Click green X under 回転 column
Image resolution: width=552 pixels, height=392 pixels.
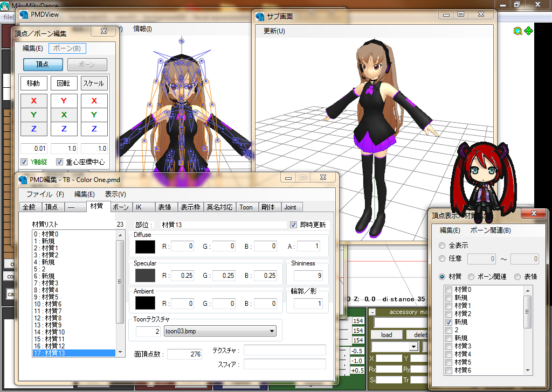64,115
